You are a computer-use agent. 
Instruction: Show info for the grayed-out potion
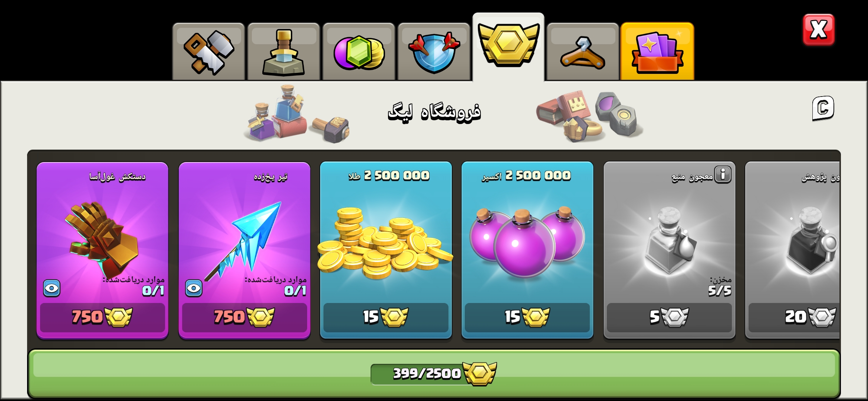click(723, 175)
